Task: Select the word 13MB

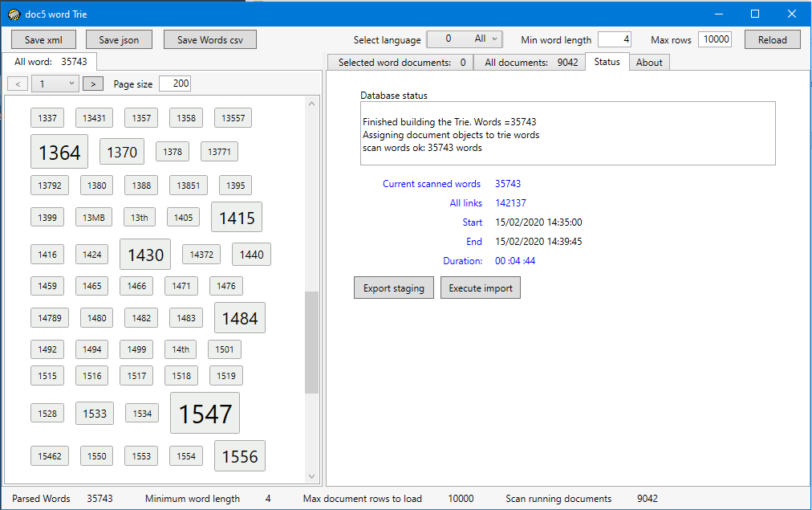Action: click(x=94, y=218)
